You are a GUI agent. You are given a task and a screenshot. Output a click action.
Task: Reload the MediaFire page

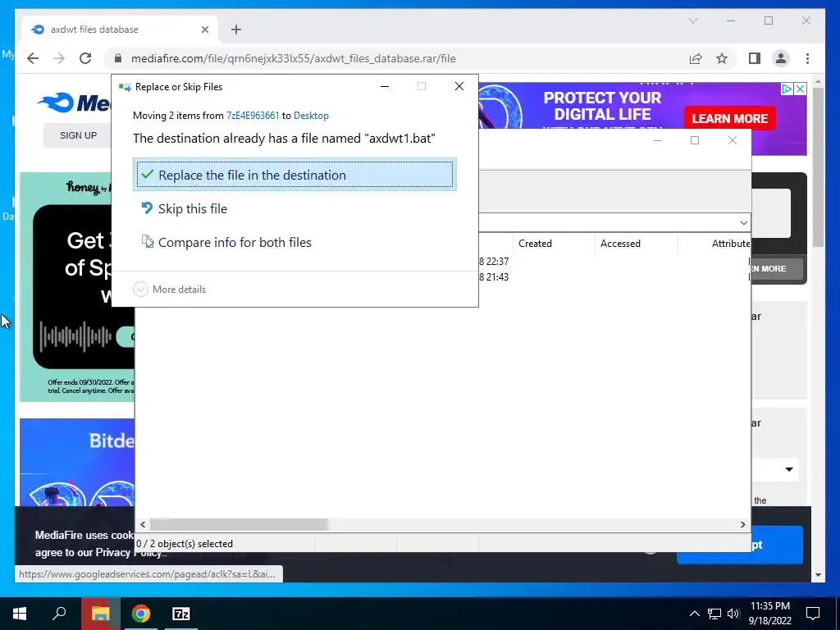coord(85,58)
